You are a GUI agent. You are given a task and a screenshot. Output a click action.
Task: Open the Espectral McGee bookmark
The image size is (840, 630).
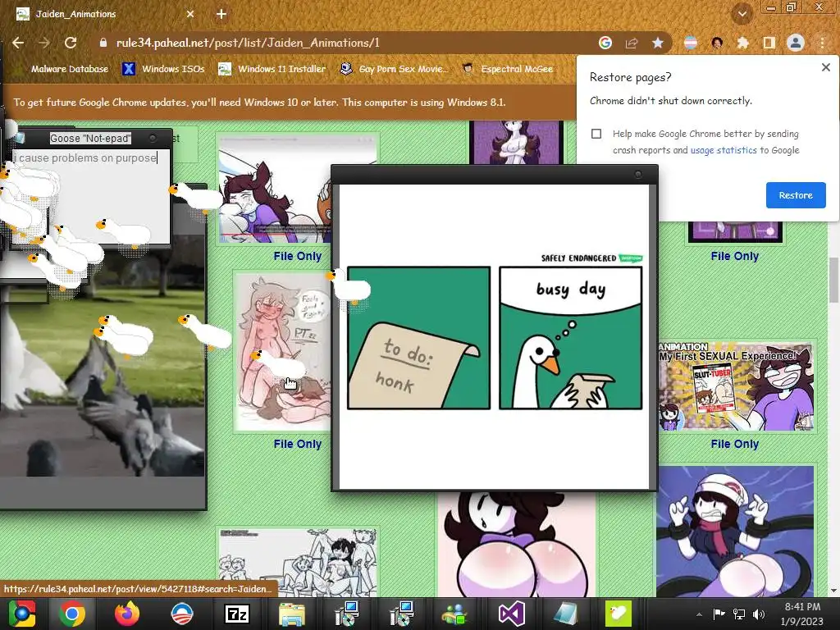(x=507, y=69)
